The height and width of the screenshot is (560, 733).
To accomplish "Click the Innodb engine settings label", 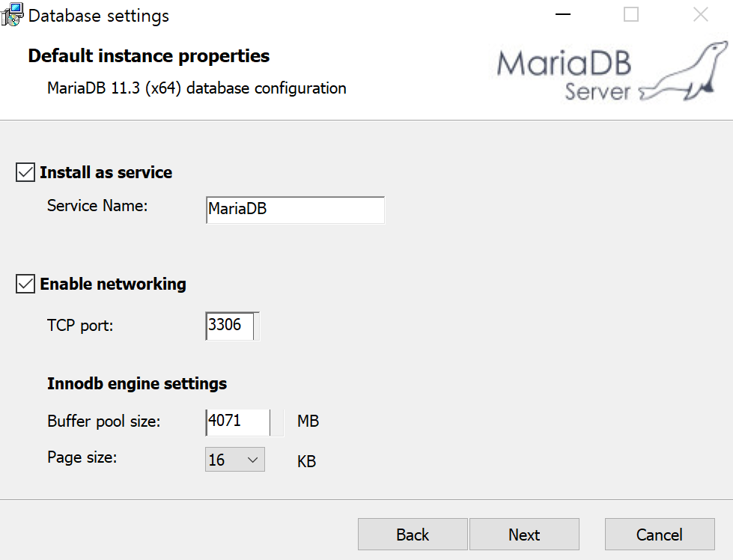I will tap(137, 384).
